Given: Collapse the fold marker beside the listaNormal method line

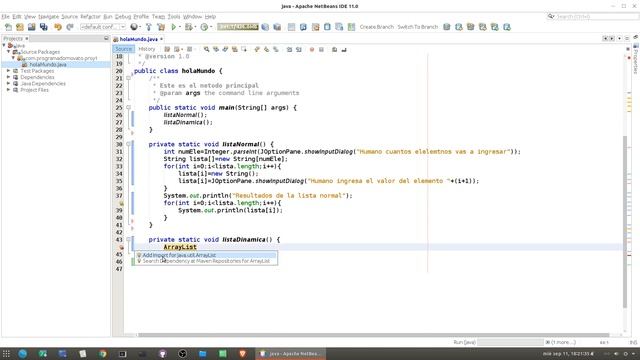Looking at the screenshot, I should click(128, 144).
